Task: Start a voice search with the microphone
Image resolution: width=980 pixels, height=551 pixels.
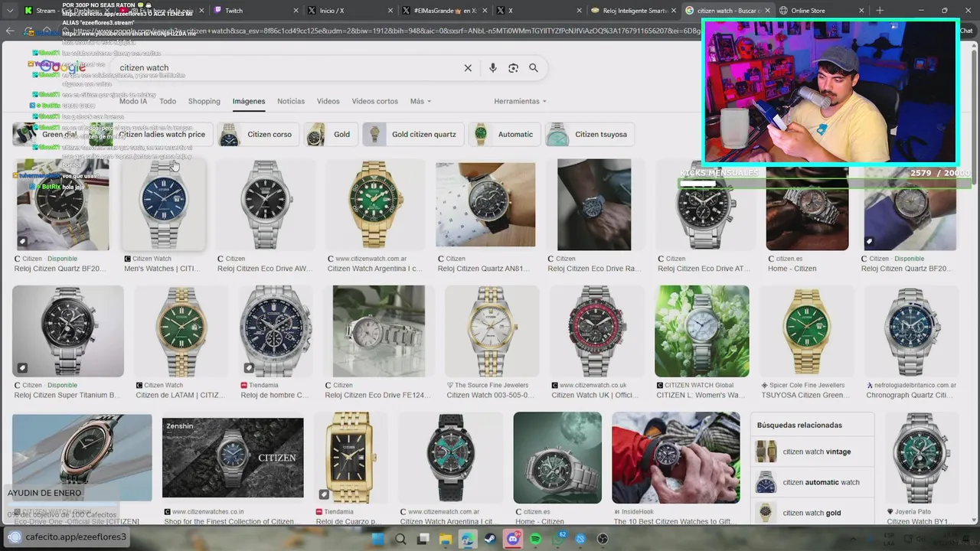Action: (492, 68)
